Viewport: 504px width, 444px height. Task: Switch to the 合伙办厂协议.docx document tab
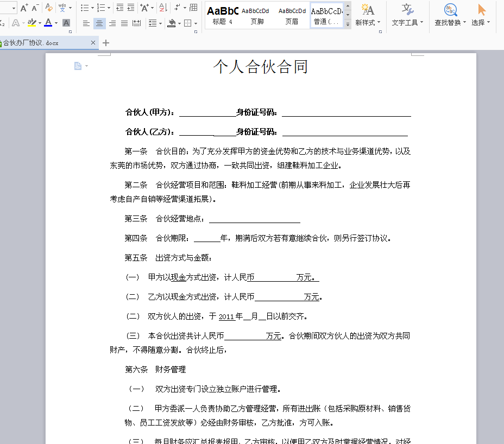click(43, 42)
